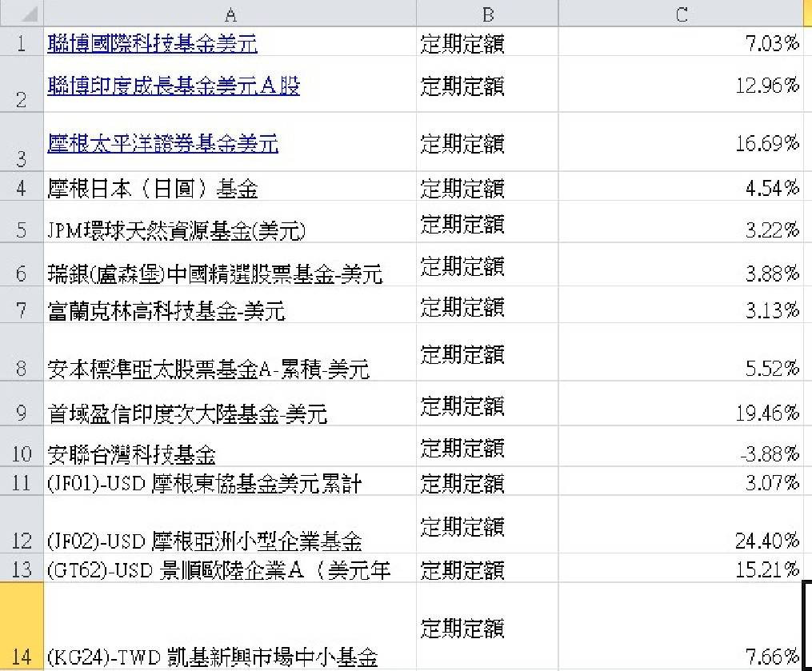Screen dimensions: 812x671
Task: Select row header 8
Action: tap(22, 353)
